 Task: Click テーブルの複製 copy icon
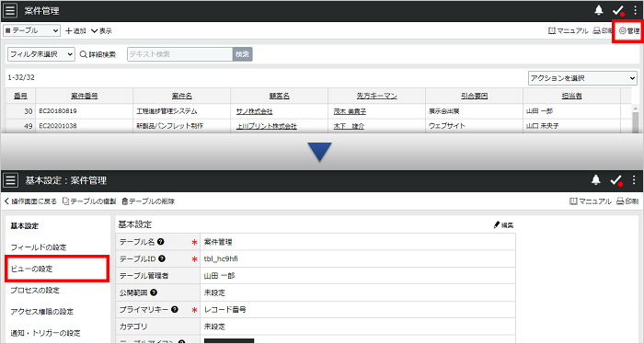click(65, 201)
